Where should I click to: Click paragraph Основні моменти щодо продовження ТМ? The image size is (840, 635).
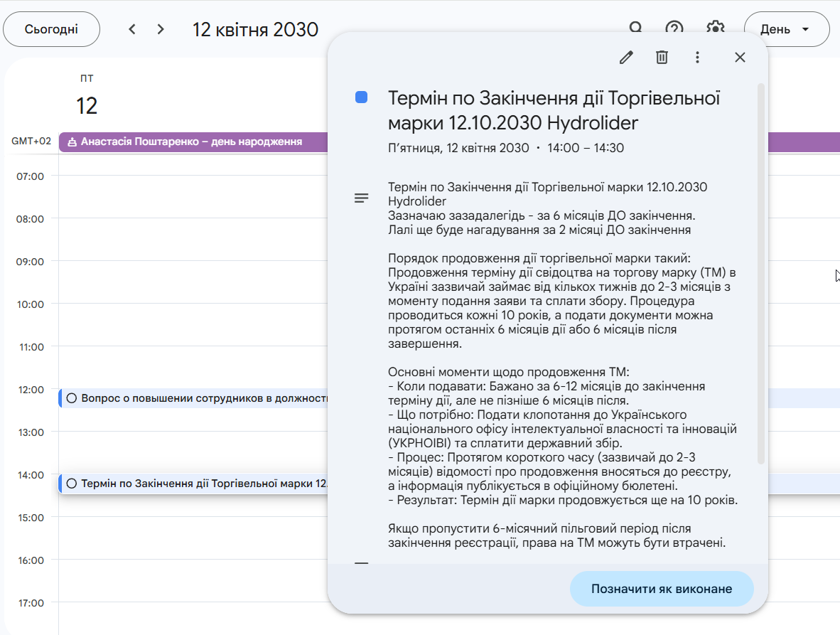click(x=508, y=372)
